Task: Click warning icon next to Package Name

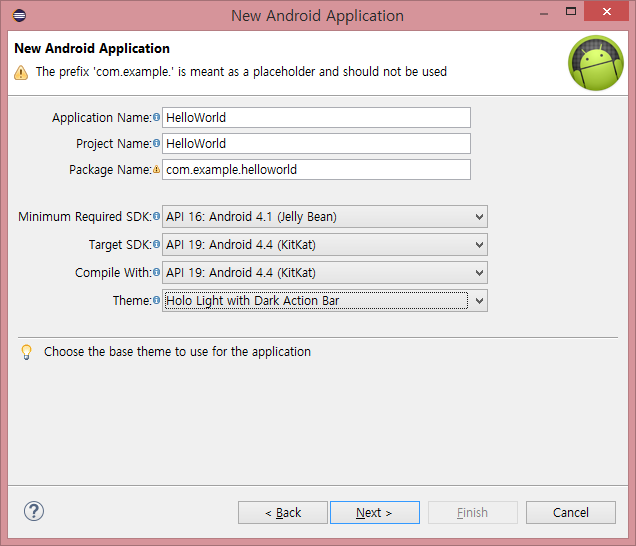Action: [156, 169]
